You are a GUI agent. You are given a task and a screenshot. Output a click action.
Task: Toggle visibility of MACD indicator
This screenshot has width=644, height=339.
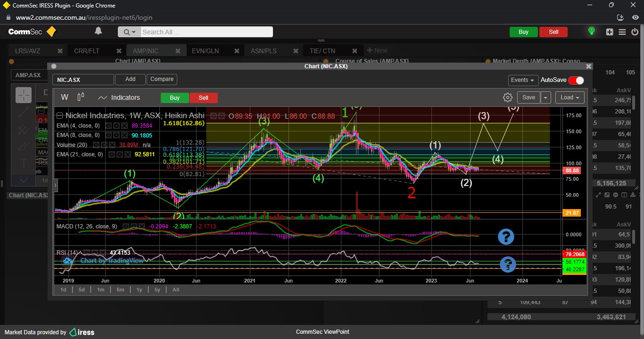click(x=126, y=226)
